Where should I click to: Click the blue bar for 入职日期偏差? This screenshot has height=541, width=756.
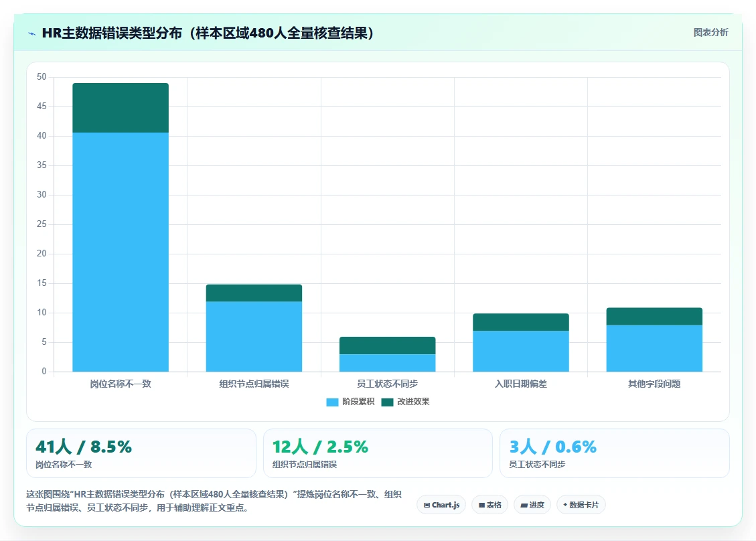521,351
